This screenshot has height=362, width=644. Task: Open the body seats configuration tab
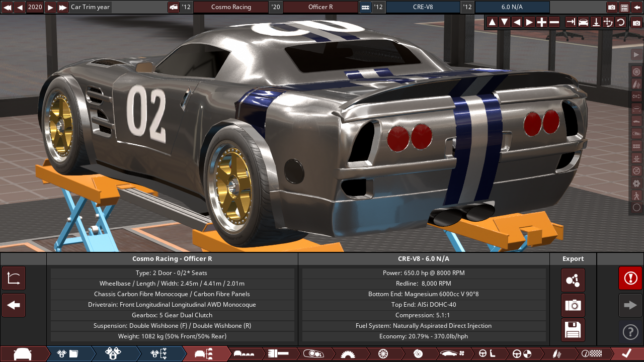[x=244, y=354]
